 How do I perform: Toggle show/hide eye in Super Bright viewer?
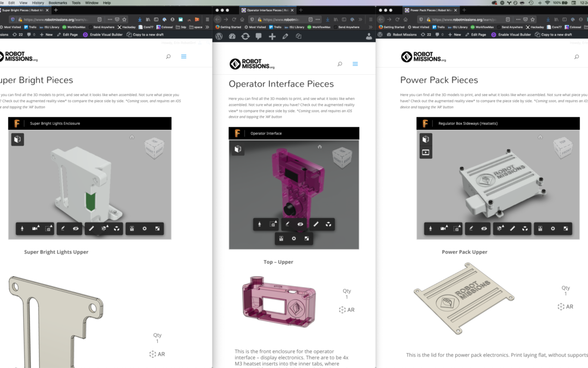76,228
